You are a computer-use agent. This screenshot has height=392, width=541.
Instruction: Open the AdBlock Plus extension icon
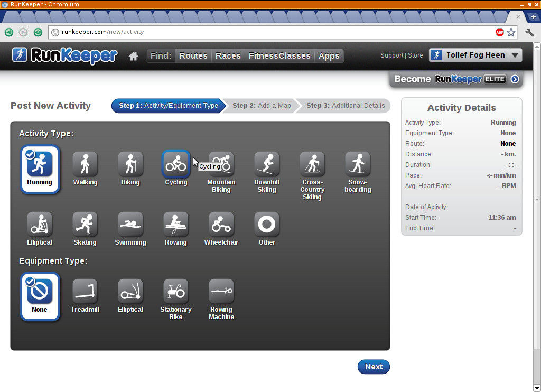coord(500,32)
